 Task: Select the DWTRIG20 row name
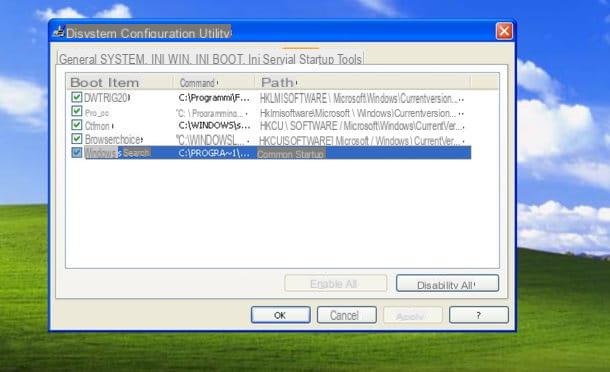107,98
